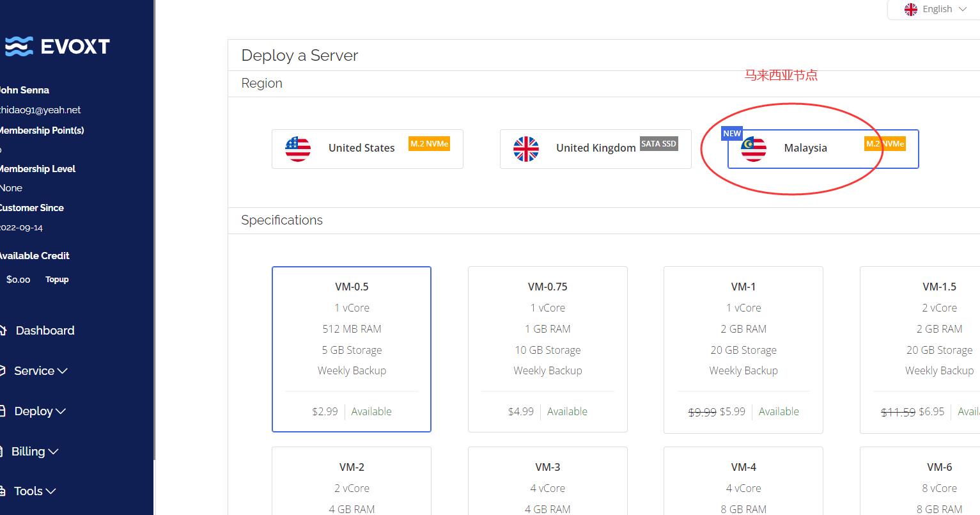Click the Membership Level label
This screenshot has height=515, width=980.
(x=38, y=169)
